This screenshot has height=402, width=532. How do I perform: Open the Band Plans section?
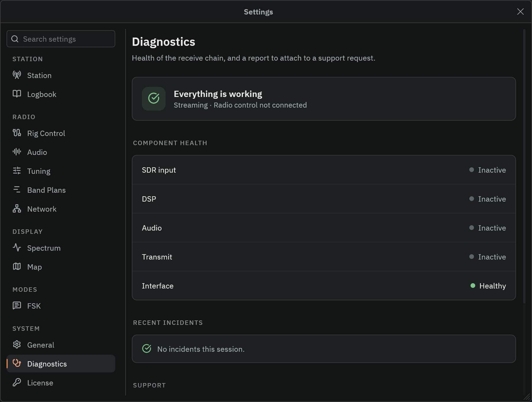61,190
